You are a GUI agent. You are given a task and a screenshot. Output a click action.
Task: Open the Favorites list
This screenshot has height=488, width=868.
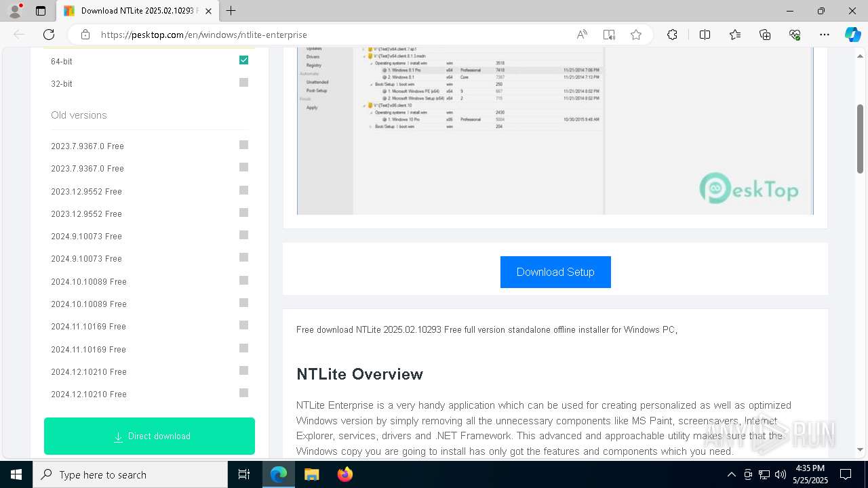(x=735, y=35)
